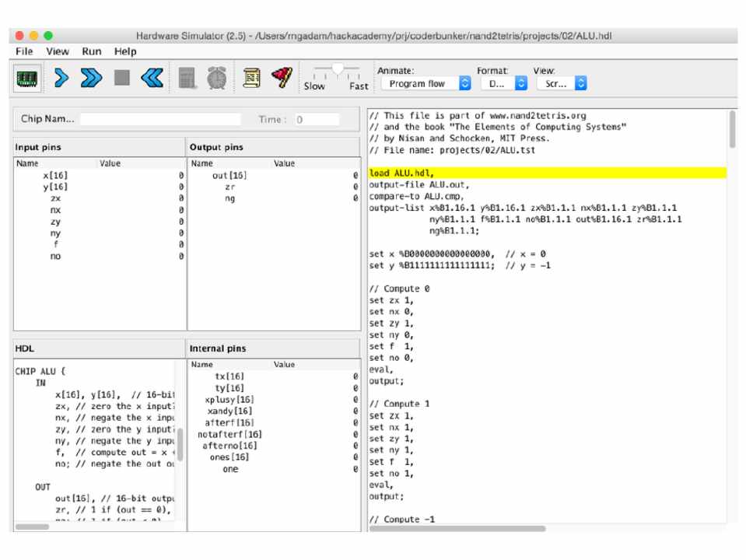Click the Eval calculator icon

(x=187, y=78)
